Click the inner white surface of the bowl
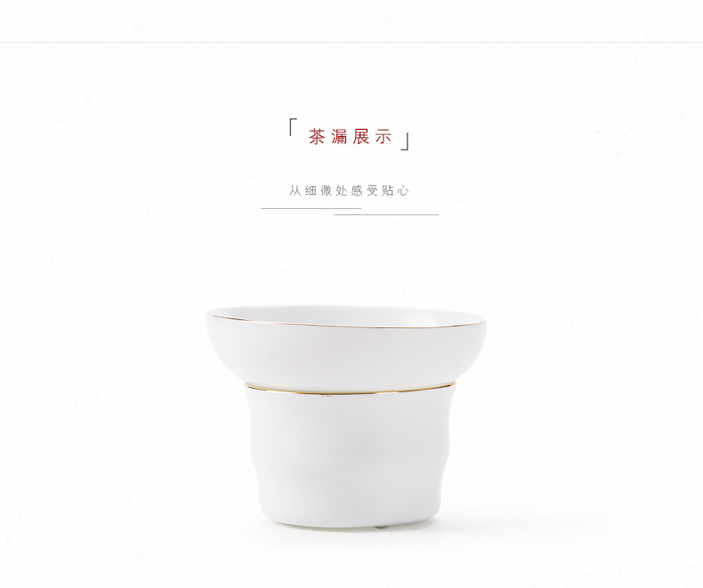 pyautogui.click(x=345, y=315)
